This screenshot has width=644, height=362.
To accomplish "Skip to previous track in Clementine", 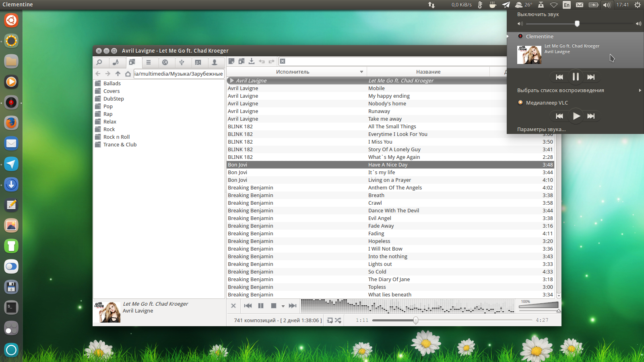I will (248, 306).
